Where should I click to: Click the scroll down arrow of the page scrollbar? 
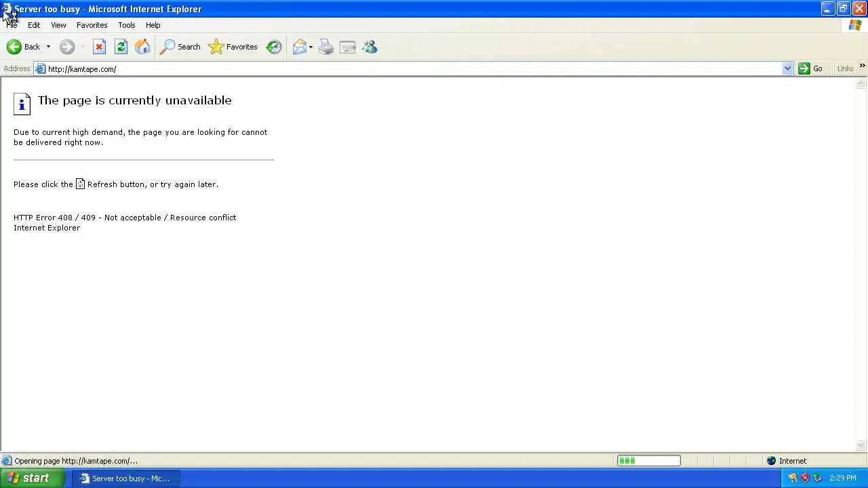pyautogui.click(x=861, y=445)
